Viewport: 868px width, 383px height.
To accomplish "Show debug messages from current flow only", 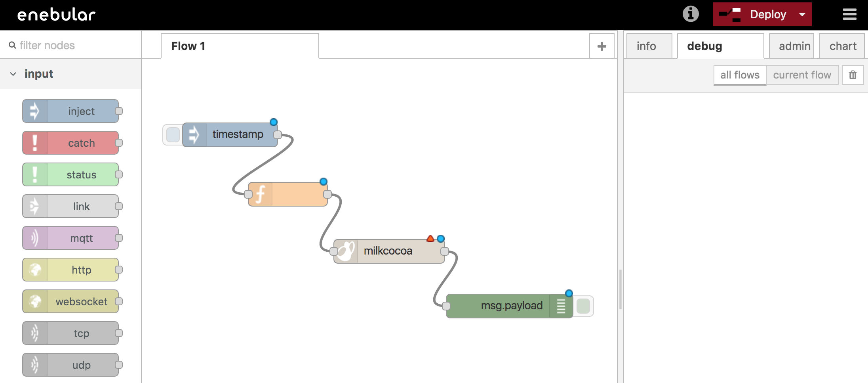I will tap(802, 75).
